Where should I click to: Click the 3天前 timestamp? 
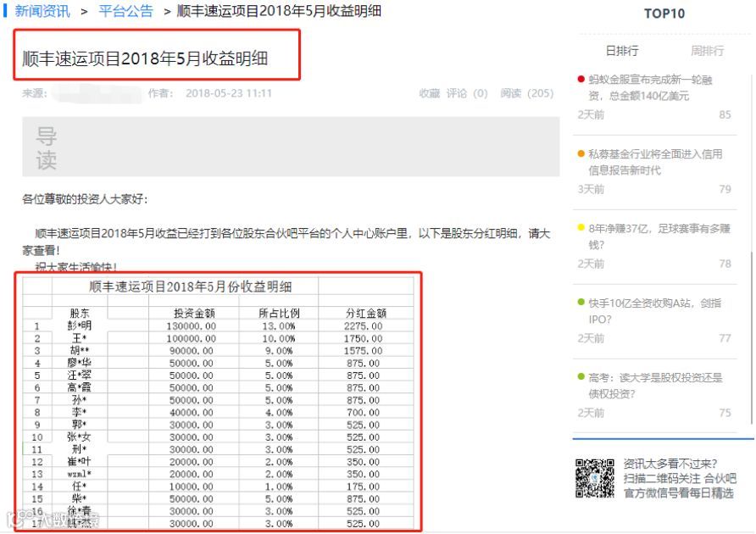pos(591,189)
